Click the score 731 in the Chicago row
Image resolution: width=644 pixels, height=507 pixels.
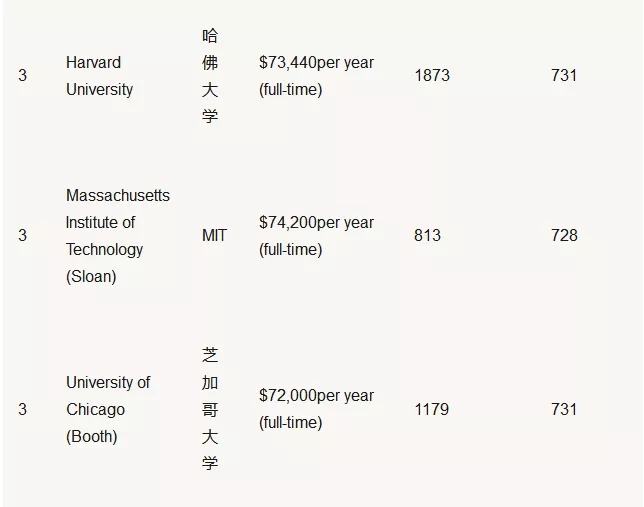click(564, 410)
